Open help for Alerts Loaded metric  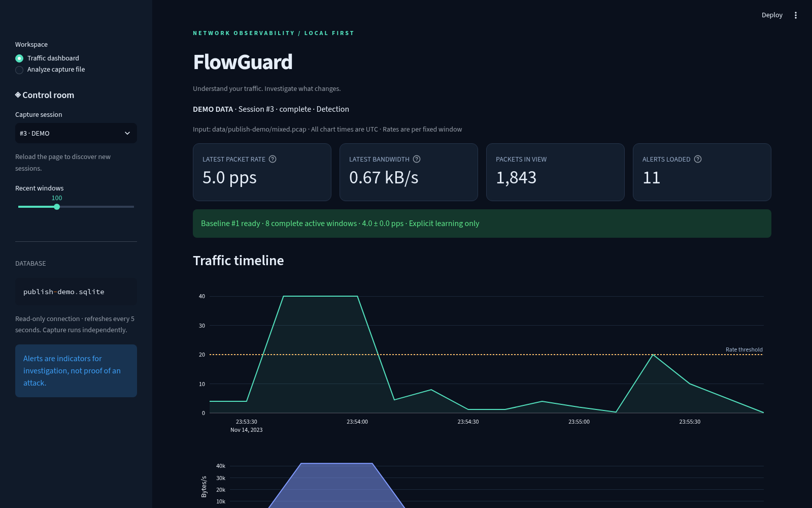point(698,159)
